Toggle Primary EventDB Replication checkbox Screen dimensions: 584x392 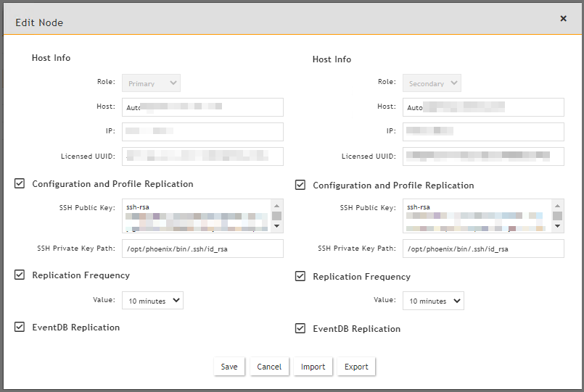tap(20, 327)
